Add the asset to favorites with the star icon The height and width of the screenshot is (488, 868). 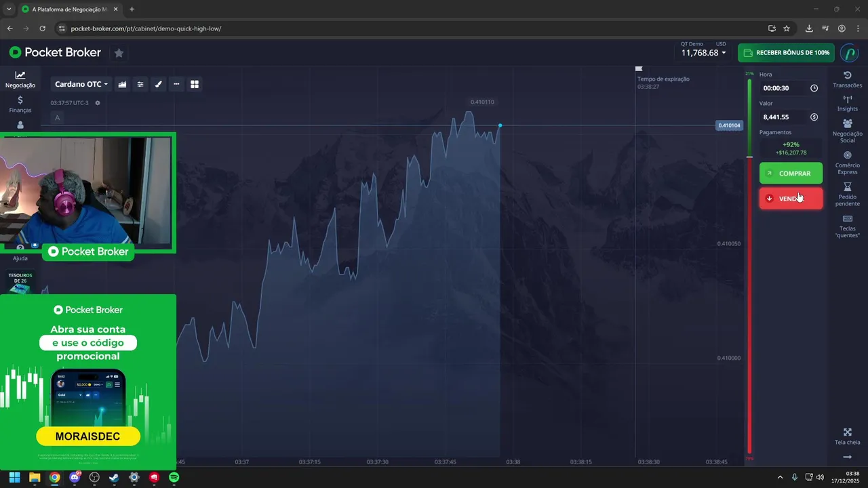coord(119,53)
